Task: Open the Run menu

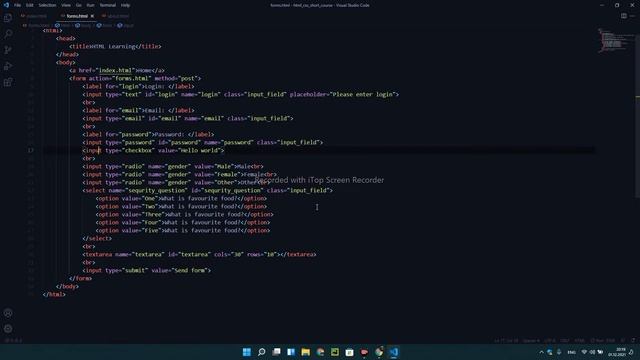Action: point(91,5)
